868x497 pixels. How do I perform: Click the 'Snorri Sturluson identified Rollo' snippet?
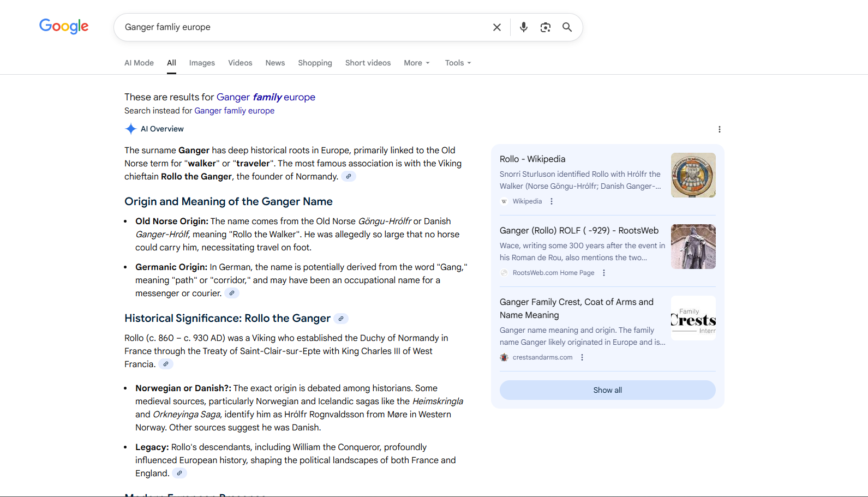(x=580, y=180)
